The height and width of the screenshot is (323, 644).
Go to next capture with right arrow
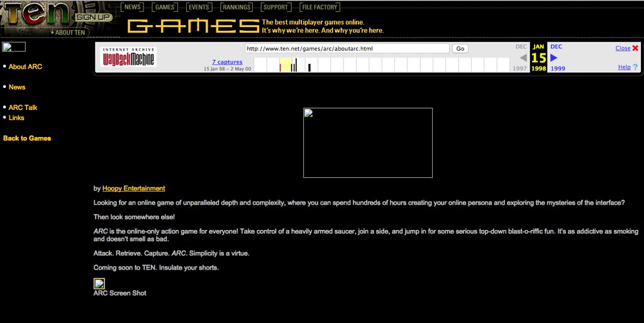554,58
